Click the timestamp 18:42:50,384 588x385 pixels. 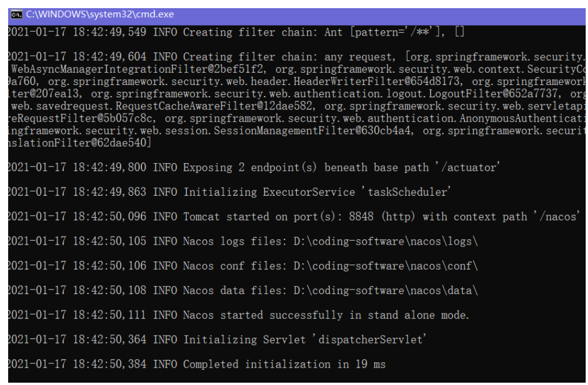pyautogui.click(x=109, y=364)
